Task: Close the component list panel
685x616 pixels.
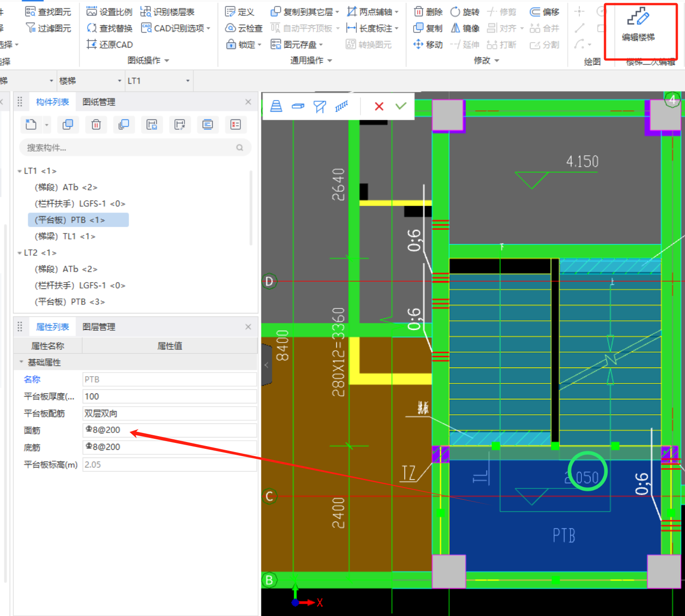Action: click(248, 102)
